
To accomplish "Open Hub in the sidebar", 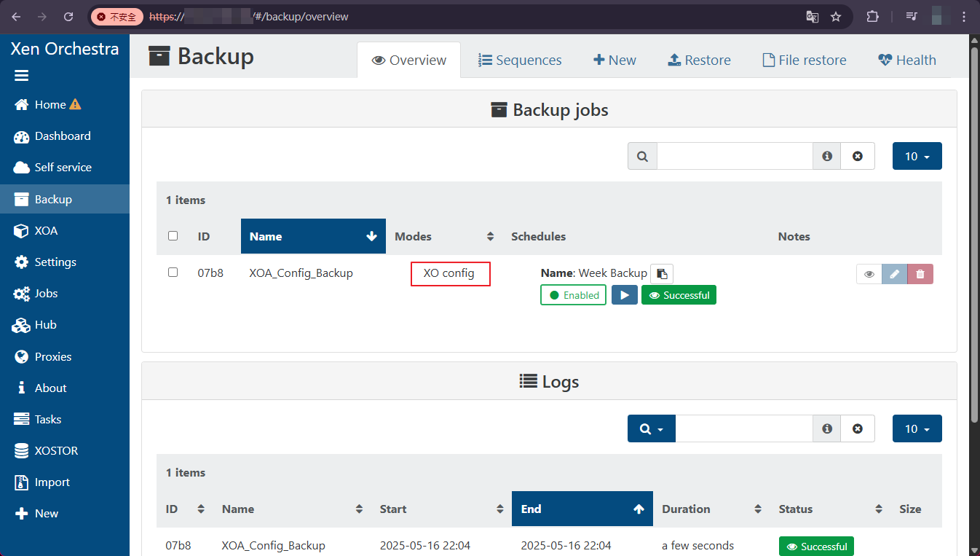I will (35, 325).
